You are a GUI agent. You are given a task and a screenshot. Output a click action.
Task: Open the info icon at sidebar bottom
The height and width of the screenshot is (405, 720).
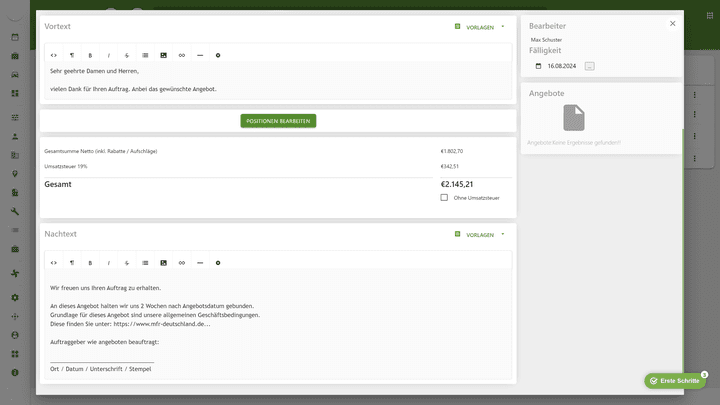(x=15, y=372)
